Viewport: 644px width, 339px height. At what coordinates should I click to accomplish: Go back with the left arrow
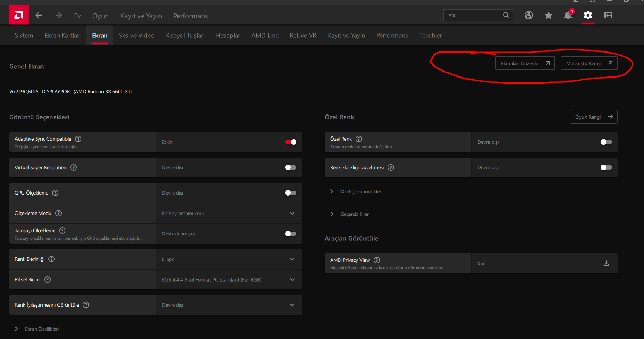coord(39,15)
